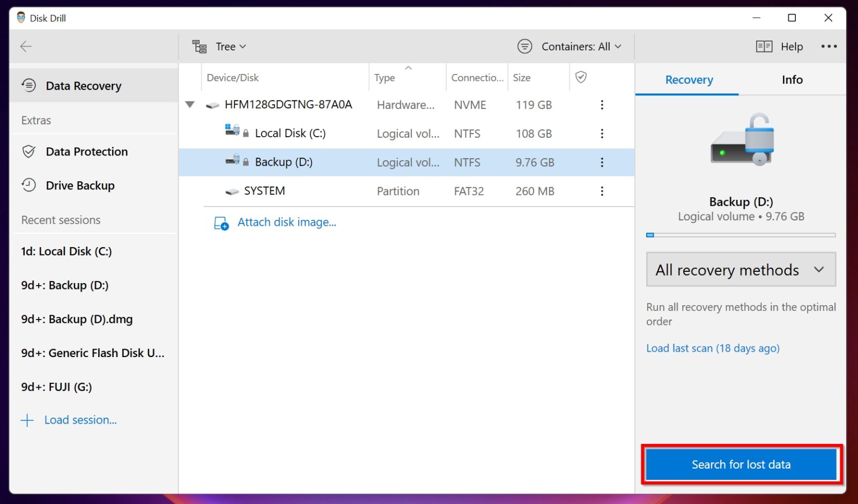The height and width of the screenshot is (504, 858).
Task: Click the shield column header icon
Action: pyautogui.click(x=581, y=77)
